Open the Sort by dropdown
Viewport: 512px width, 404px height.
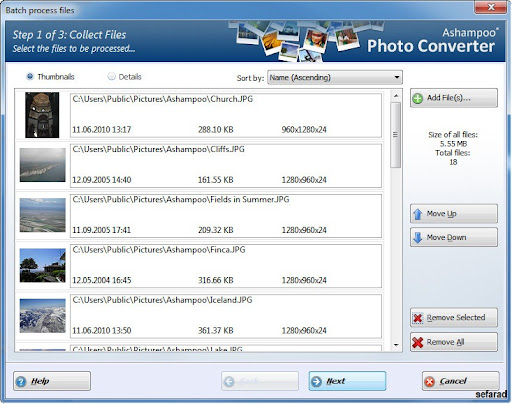point(335,78)
